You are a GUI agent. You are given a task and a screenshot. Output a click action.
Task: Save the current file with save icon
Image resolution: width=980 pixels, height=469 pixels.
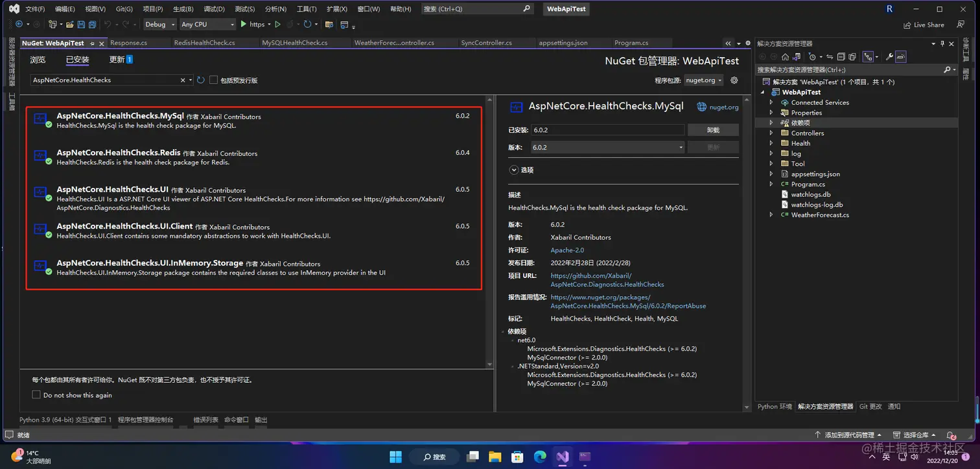[x=81, y=24]
